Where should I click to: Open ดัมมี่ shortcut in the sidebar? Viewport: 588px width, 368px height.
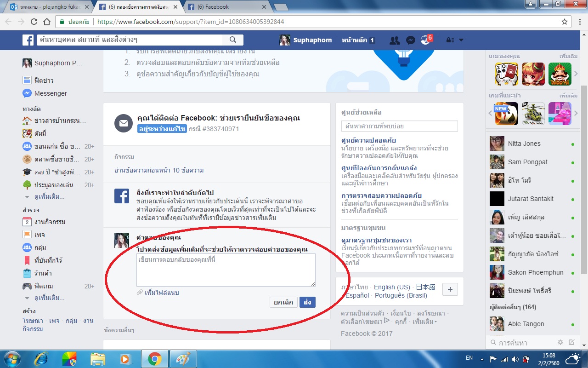[x=34, y=133]
